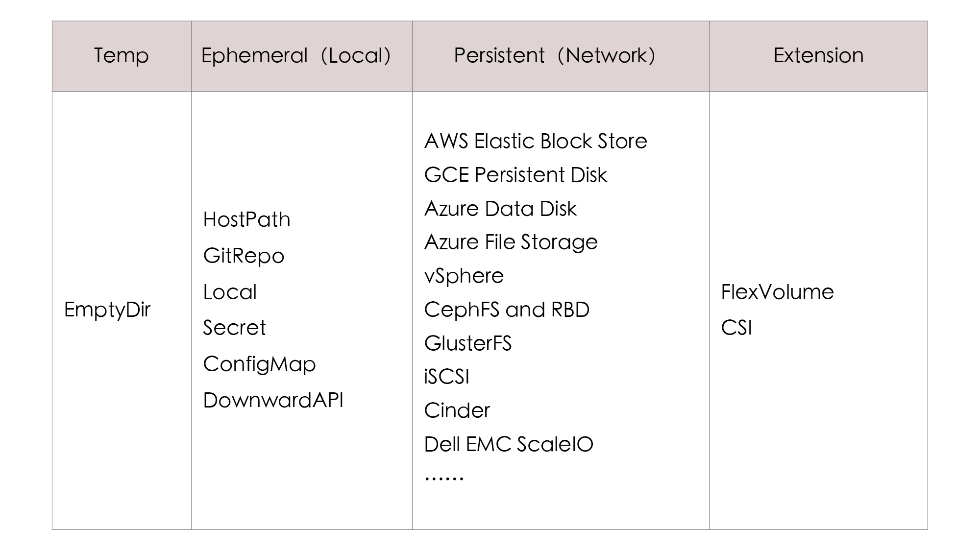
Task: Select the FlexVolume entry
Action: (777, 292)
